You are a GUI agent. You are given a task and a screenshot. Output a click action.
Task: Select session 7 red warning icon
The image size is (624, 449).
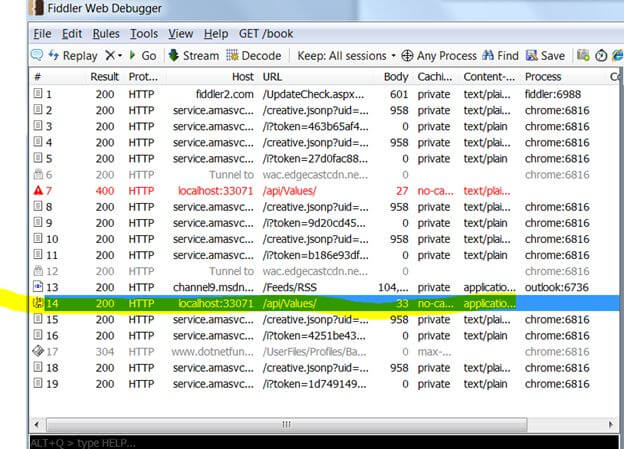coord(38,190)
